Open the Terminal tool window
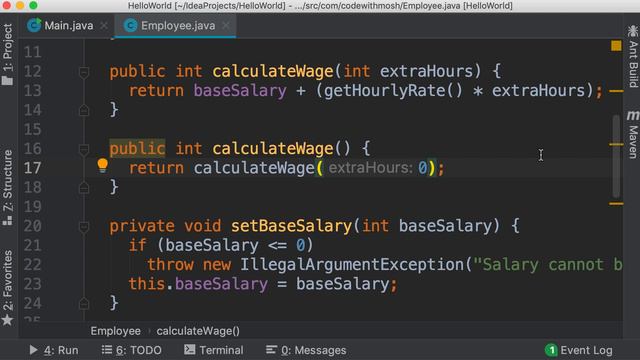Viewport: 640px width, 360px height. coord(213,350)
